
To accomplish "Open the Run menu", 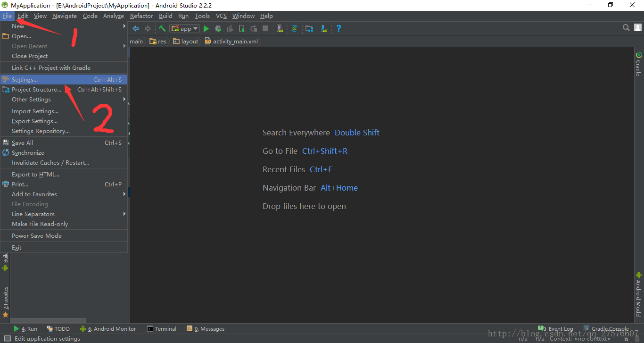I will pos(183,16).
